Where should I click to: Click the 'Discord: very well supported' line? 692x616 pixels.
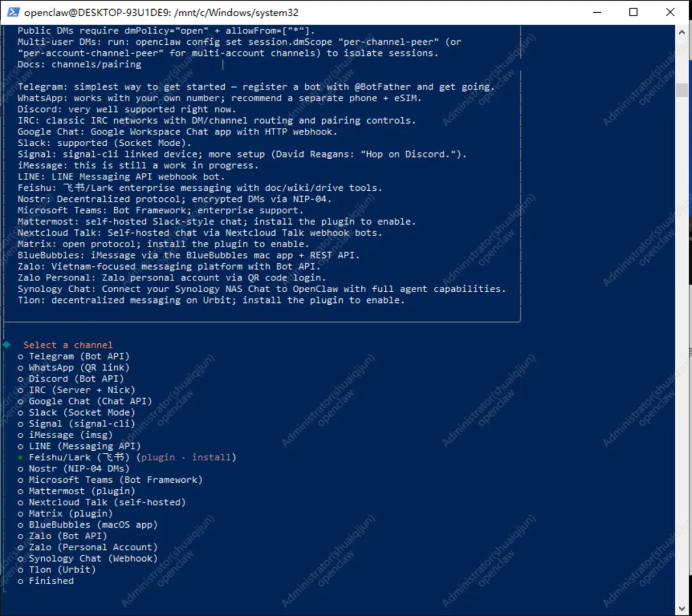click(127, 109)
